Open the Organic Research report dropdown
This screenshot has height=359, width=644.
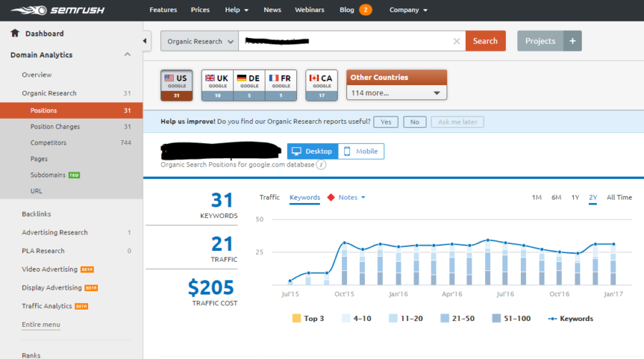[200, 41]
